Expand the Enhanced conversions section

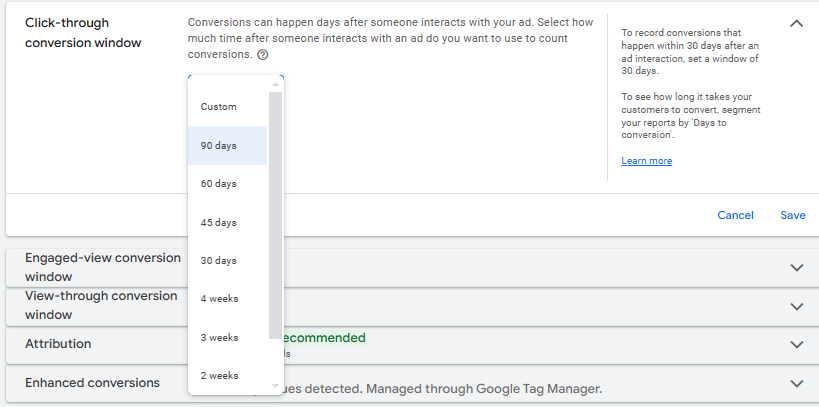coord(796,383)
